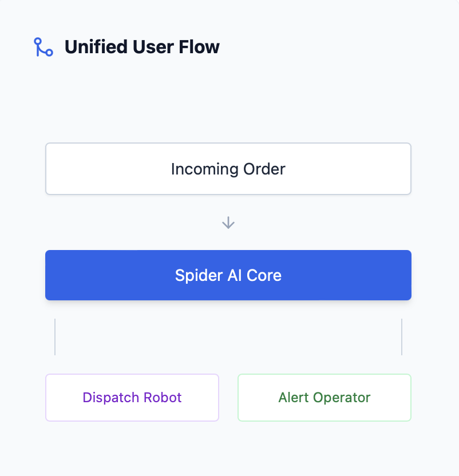Click the Incoming Order label text
Viewport: 459px width, 476px height.
[228, 169]
